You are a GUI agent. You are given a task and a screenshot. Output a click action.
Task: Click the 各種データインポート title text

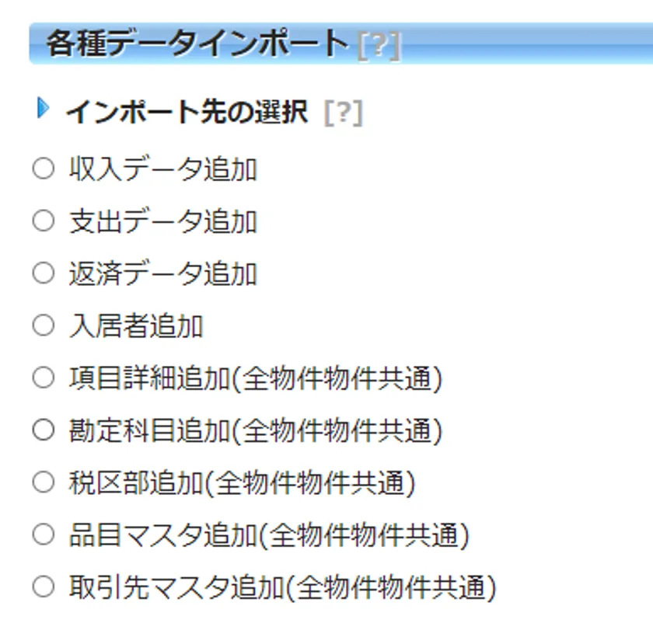[196, 44]
